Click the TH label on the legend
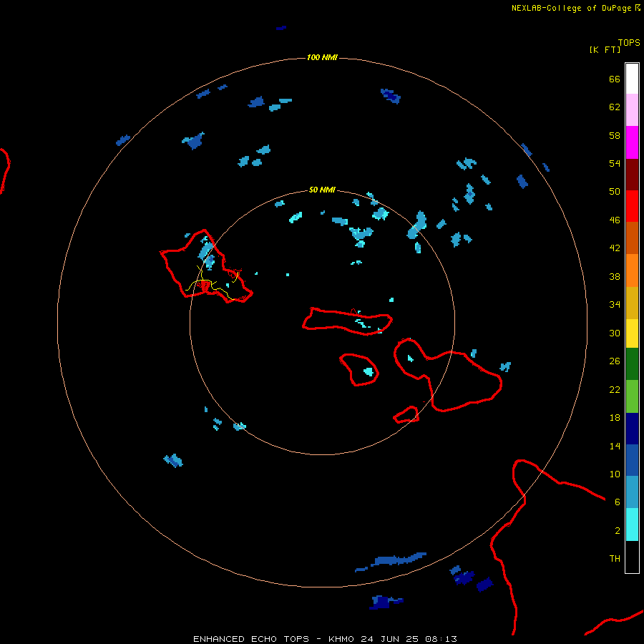 pyautogui.click(x=615, y=558)
